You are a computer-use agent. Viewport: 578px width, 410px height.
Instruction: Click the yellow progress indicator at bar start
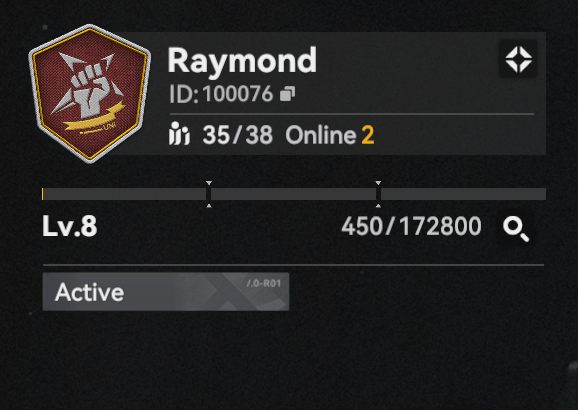43,194
